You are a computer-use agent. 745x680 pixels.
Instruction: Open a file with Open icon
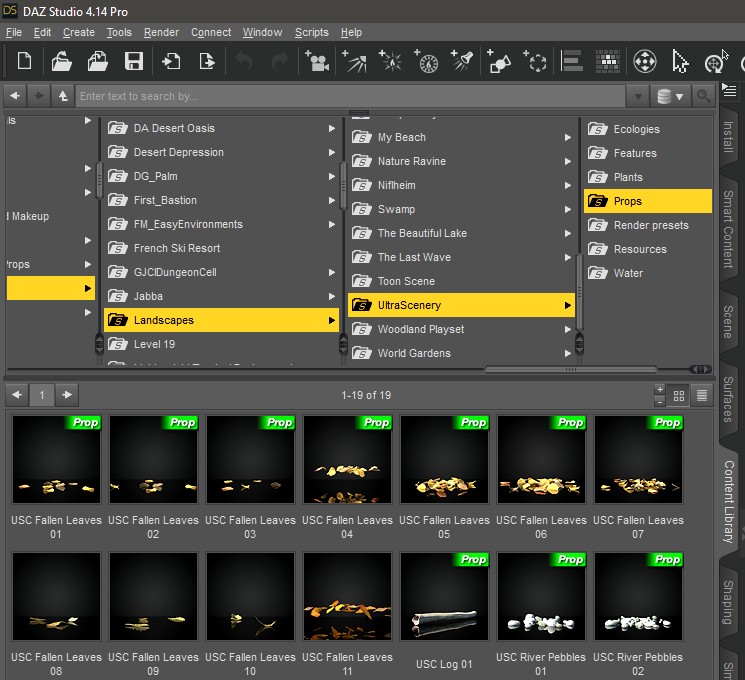(x=61, y=62)
